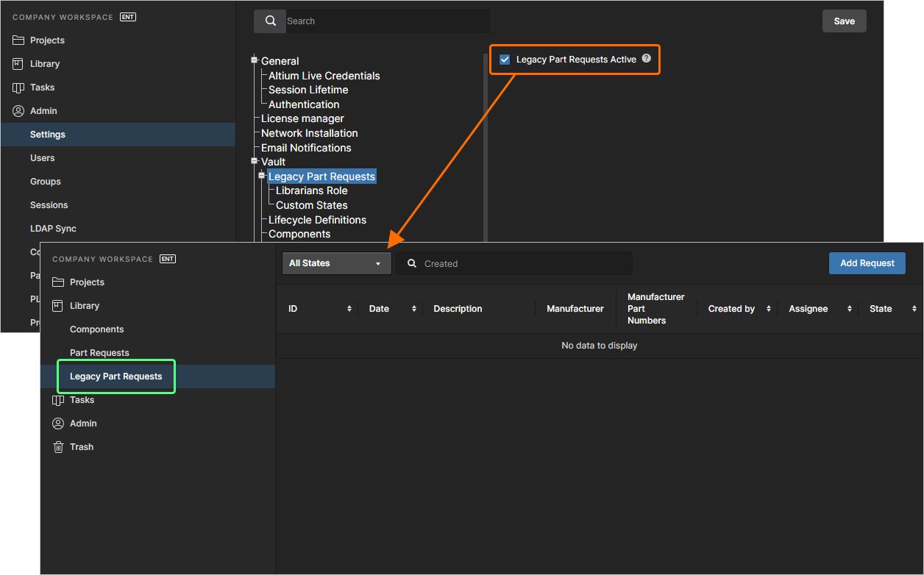The width and height of the screenshot is (924, 575).
Task: Open Components under Library
Action: 96,329
